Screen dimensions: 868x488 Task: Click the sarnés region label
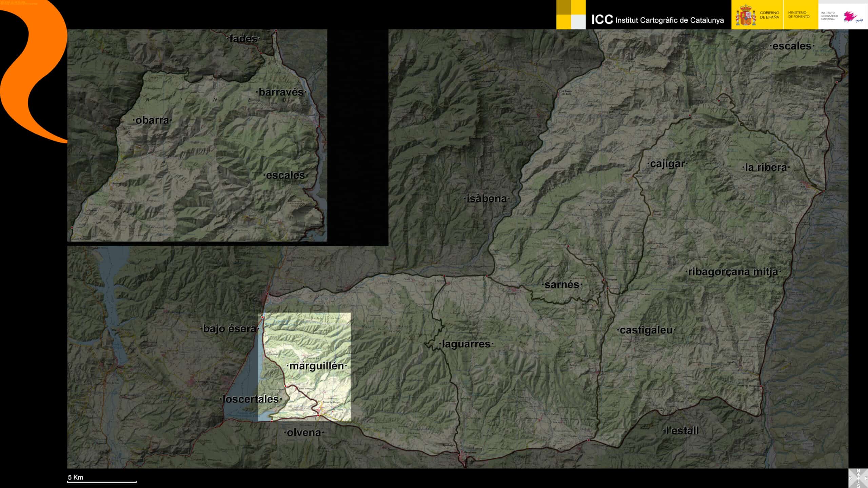click(562, 284)
